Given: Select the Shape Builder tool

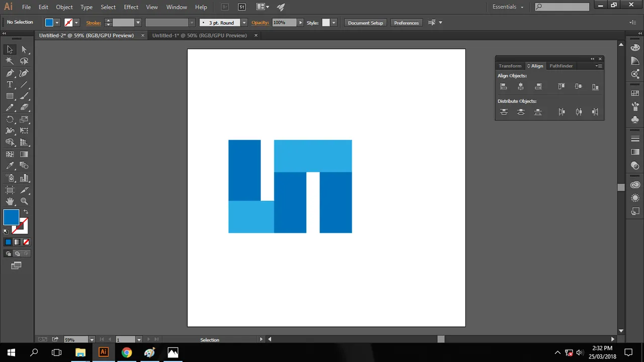Looking at the screenshot, I should pos(10,143).
